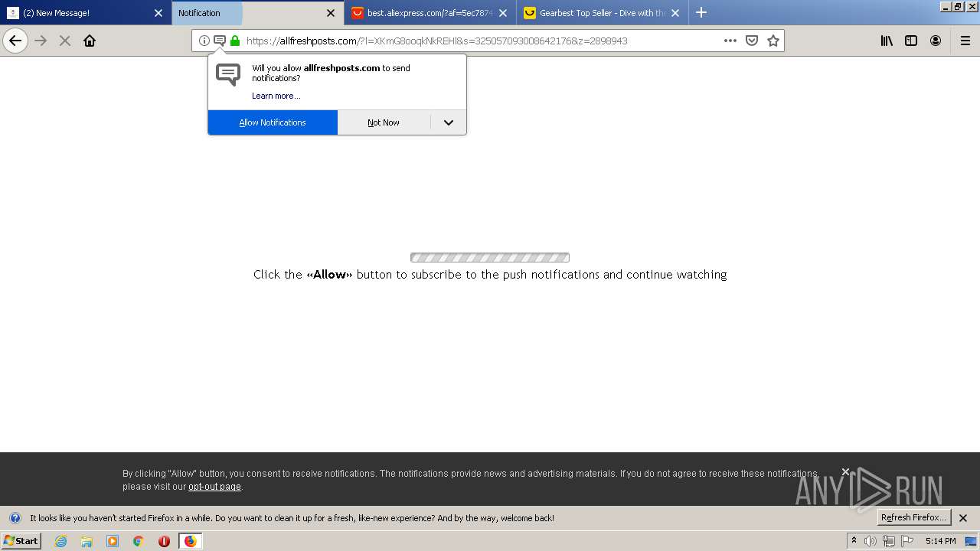
Task: Click the Allow Notifications button
Action: [x=273, y=122]
